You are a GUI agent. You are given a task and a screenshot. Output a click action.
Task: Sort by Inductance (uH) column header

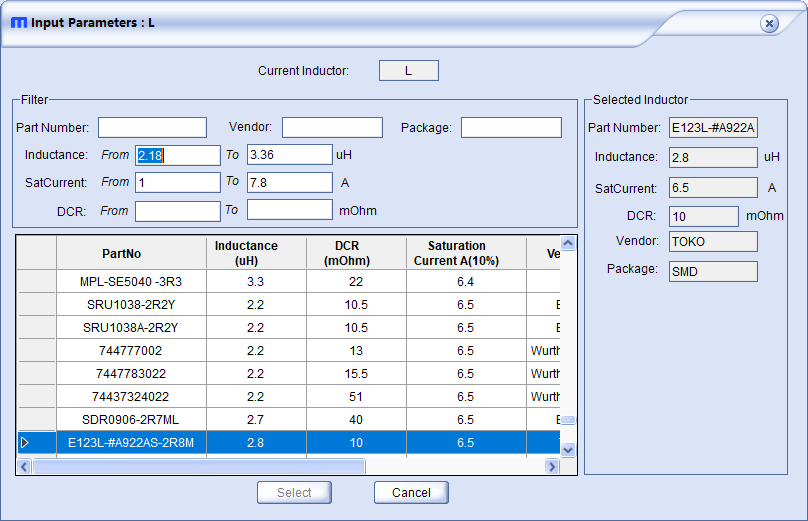[x=246, y=253]
